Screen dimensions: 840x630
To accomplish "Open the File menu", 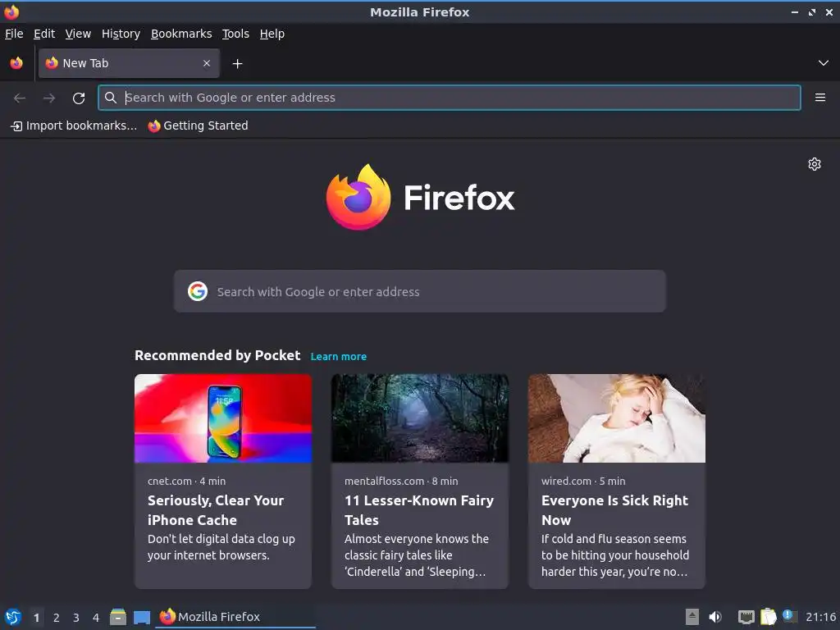I will [14, 34].
